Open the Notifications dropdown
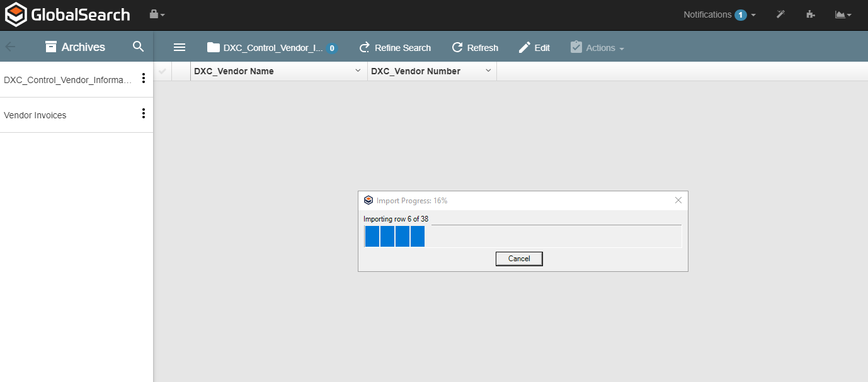Viewport: 868px width, 382px height. [719, 14]
